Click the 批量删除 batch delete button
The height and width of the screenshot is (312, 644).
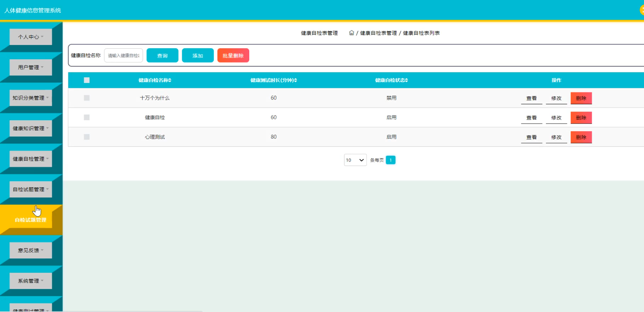point(233,55)
